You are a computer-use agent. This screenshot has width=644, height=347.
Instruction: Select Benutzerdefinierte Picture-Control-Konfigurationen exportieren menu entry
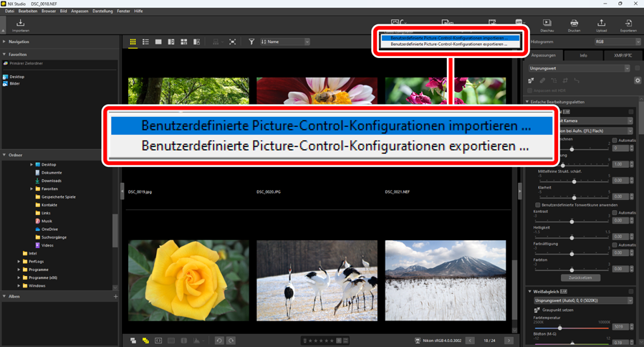coord(335,146)
